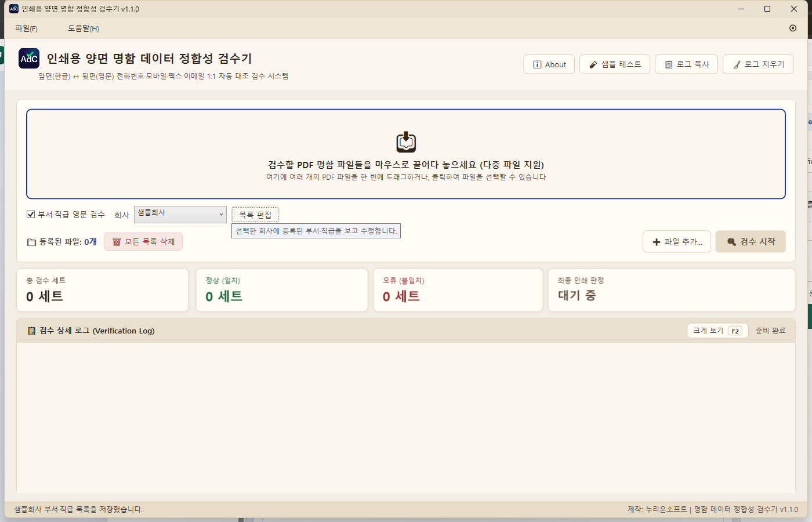Click the 제작: 누리온소프트 credit text
The width and height of the screenshot is (812, 522).
pos(657,509)
